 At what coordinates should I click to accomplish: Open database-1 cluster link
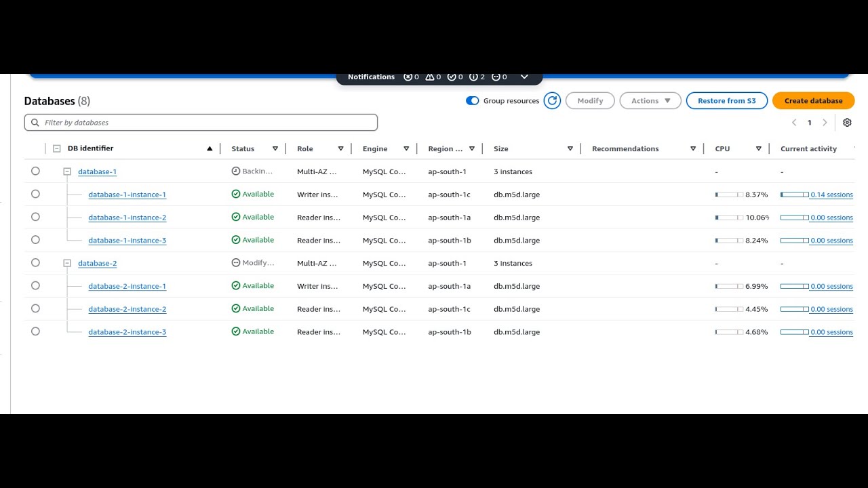(97, 172)
